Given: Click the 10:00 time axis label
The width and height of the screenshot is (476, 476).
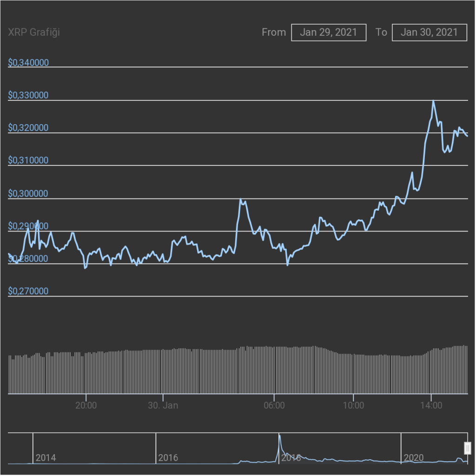Looking at the screenshot, I should click(x=353, y=405).
